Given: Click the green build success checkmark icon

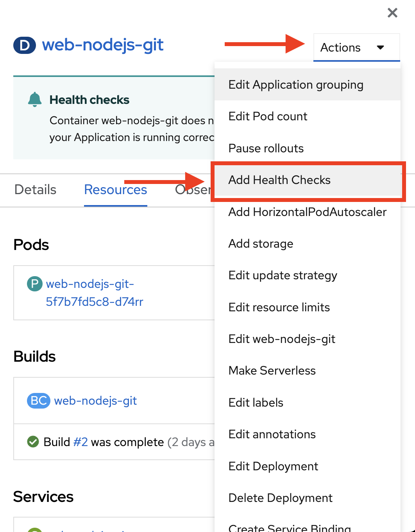Looking at the screenshot, I should [x=33, y=442].
